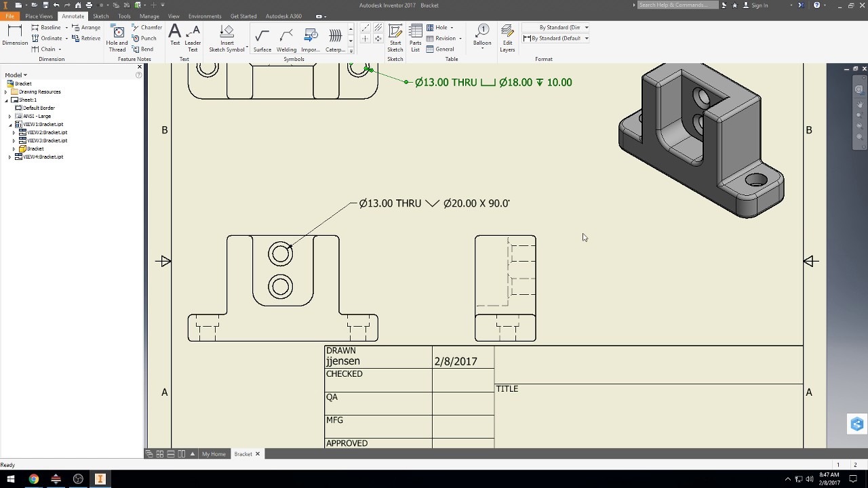The width and height of the screenshot is (868, 488).
Task: Choose the Ordinate dimension tool
Action: tap(47, 39)
